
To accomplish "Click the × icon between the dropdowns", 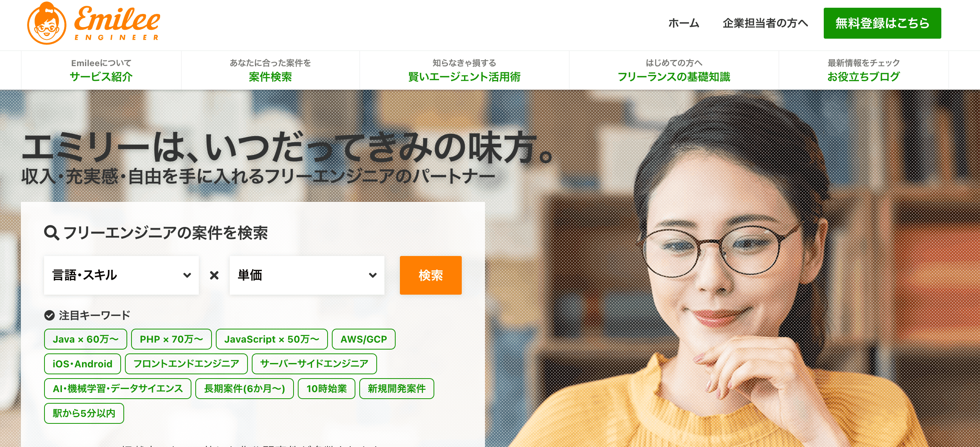I will (x=214, y=275).
